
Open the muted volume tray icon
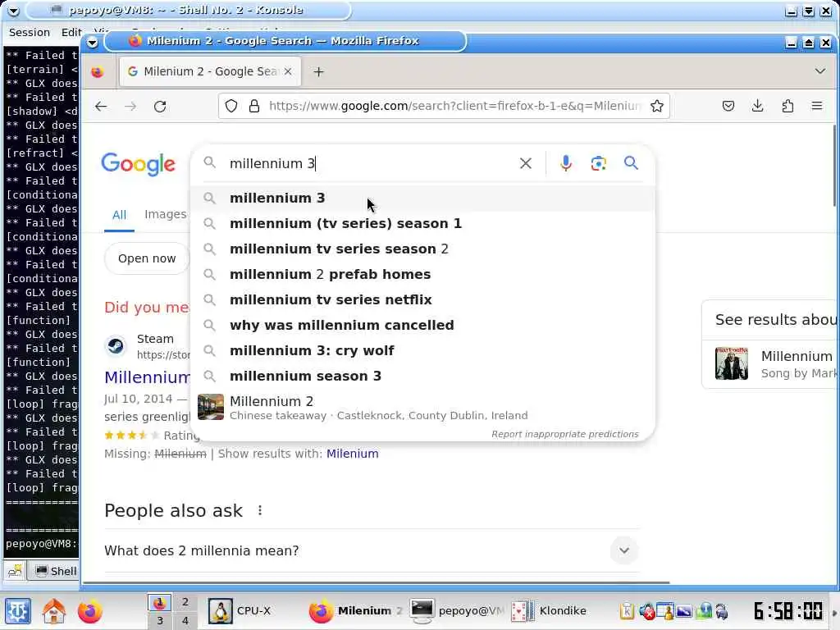click(646, 611)
